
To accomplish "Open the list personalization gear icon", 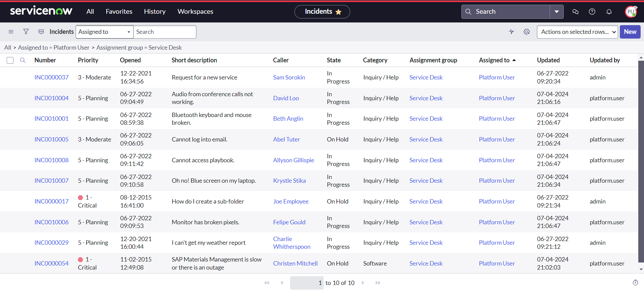I will 526,32.
